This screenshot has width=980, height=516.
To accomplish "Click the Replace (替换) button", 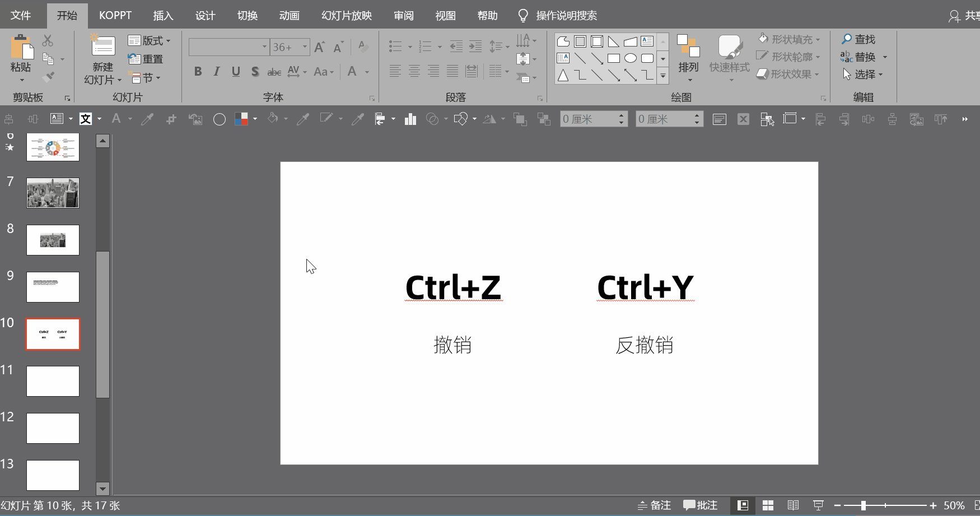I will pos(858,57).
